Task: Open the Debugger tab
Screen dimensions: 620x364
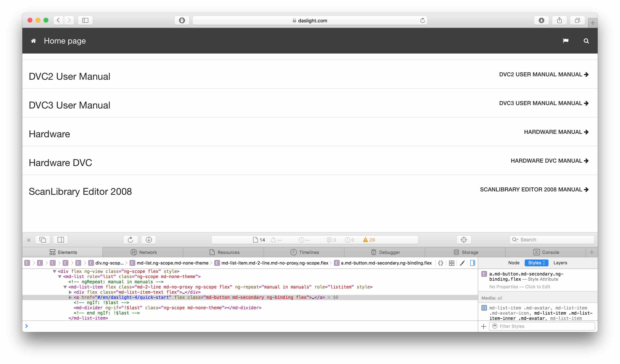Action: point(385,252)
